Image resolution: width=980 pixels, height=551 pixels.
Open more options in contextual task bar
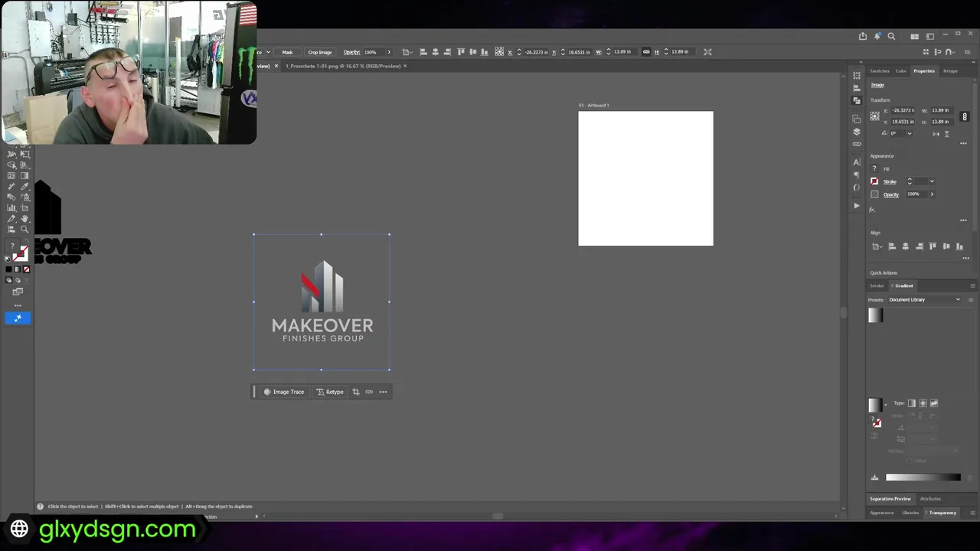383,392
